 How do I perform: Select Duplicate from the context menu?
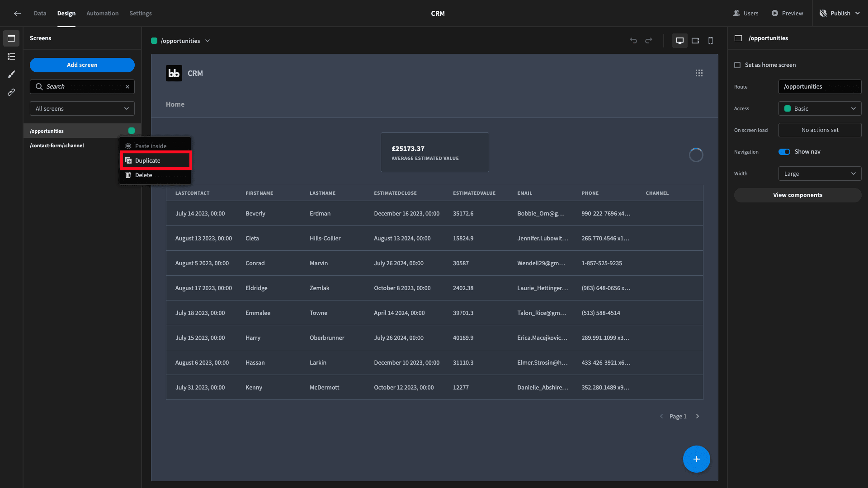[x=156, y=160]
